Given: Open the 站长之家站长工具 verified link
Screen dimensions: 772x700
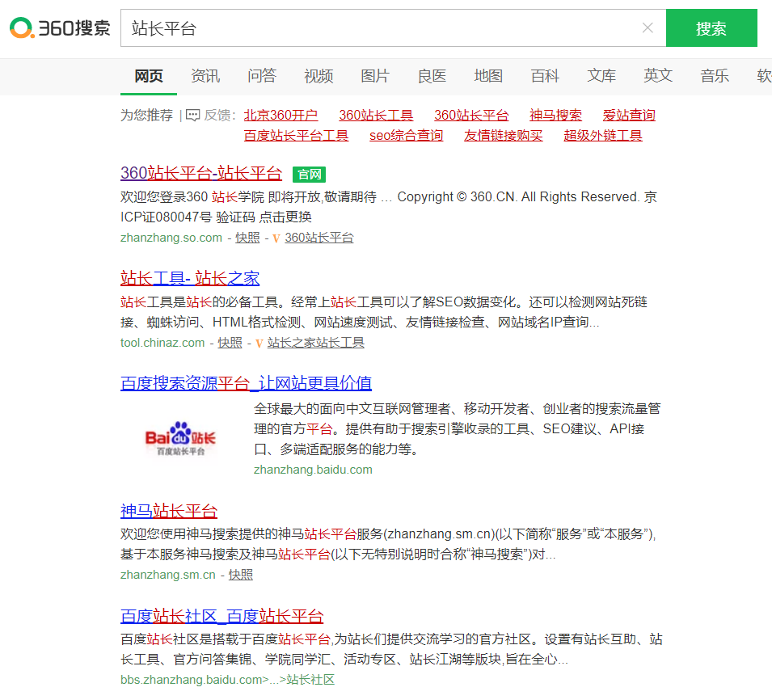Looking at the screenshot, I should [315, 343].
